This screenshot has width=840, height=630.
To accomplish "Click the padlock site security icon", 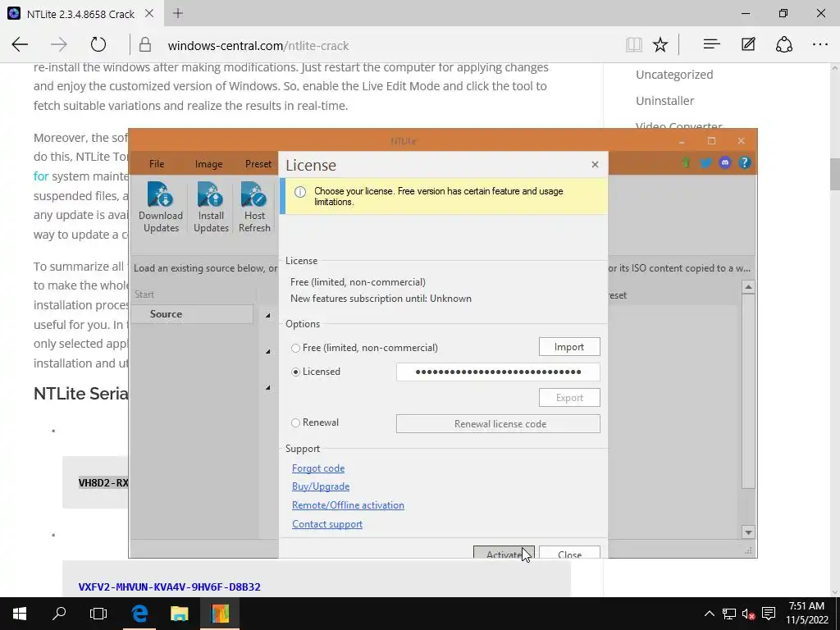I will (145, 45).
